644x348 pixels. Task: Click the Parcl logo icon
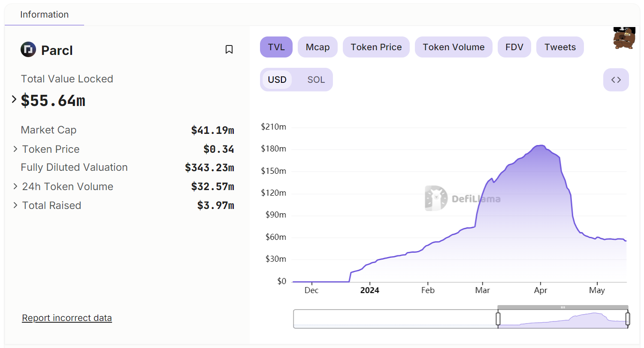[x=28, y=50]
